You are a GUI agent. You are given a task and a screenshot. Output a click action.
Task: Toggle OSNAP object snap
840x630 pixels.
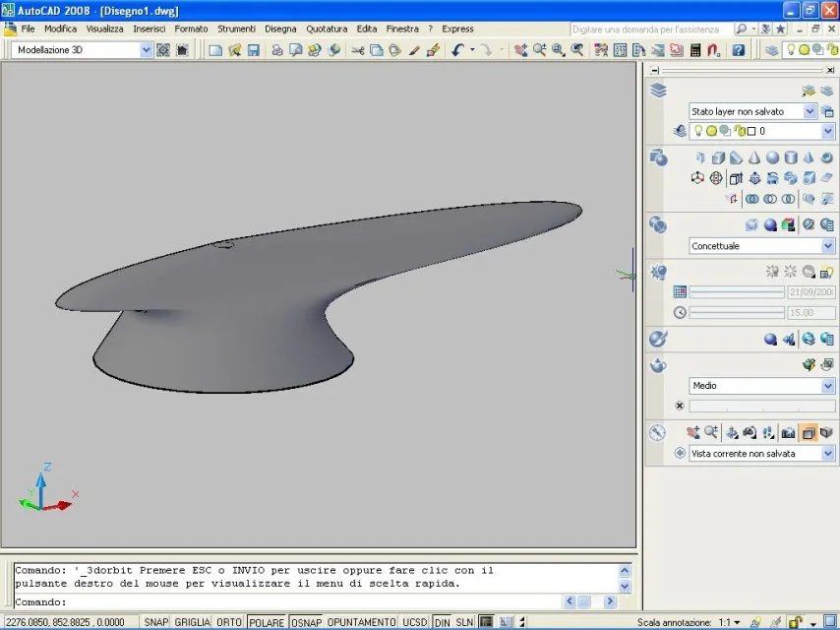coord(306,622)
